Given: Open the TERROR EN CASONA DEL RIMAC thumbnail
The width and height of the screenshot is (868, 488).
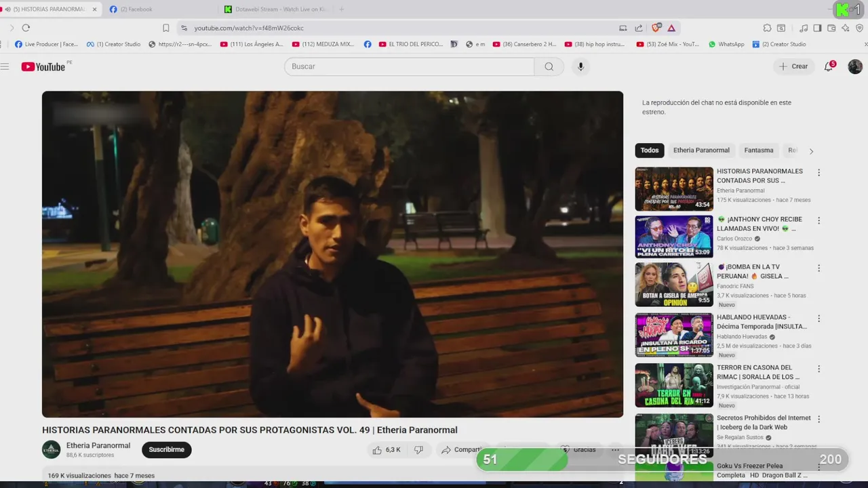Looking at the screenshot, I should (674, 385).
